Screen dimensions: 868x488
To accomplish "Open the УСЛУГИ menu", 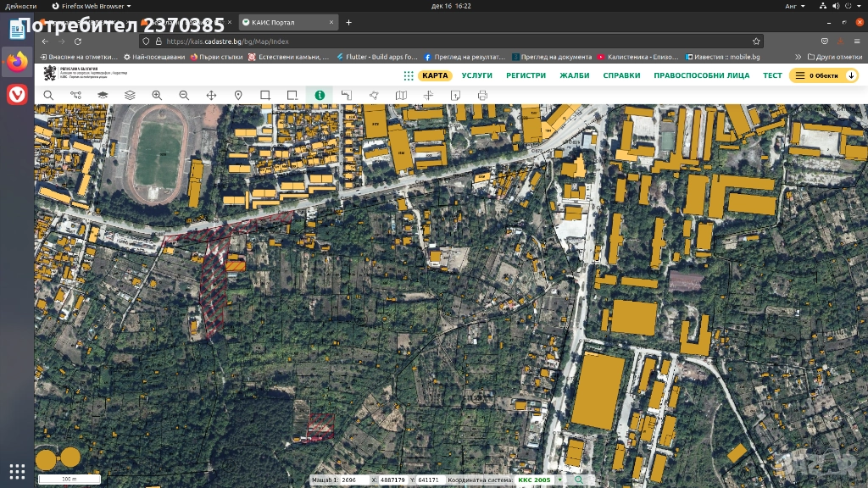I will pyautogui.click(x=477, y=75).
